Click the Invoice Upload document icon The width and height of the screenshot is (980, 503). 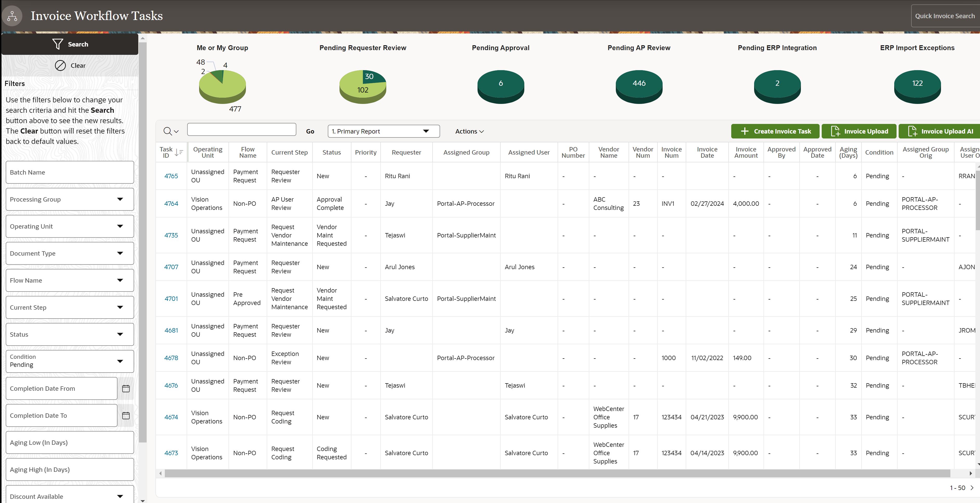(835, 131)
